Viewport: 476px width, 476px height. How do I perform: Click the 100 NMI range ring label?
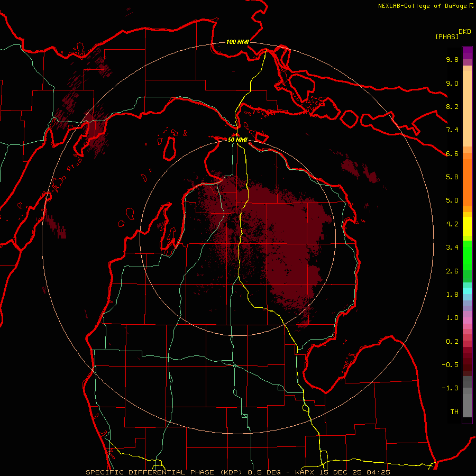tap(237, 42)
